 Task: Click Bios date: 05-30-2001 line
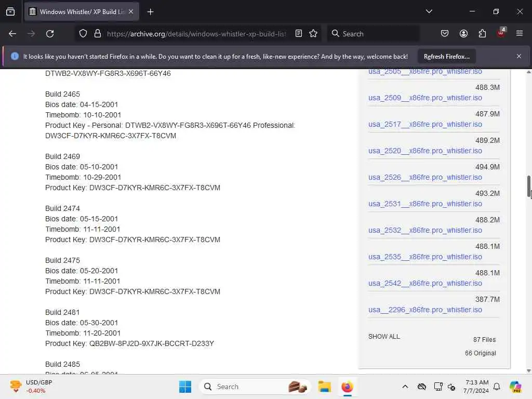tap(82, 323)
